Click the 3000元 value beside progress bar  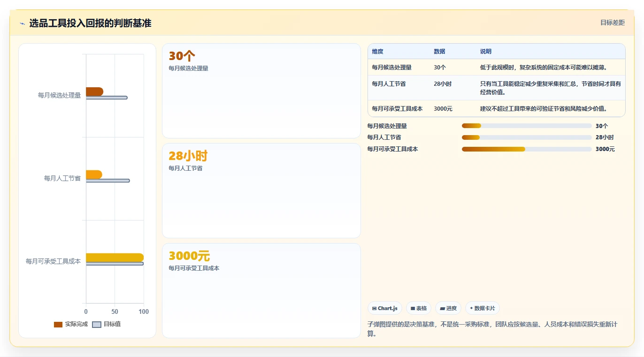[x=605, y=149]
